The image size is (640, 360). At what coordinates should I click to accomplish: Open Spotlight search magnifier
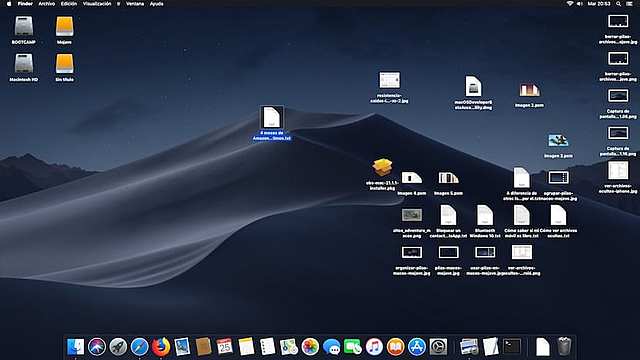click(619, 4)
